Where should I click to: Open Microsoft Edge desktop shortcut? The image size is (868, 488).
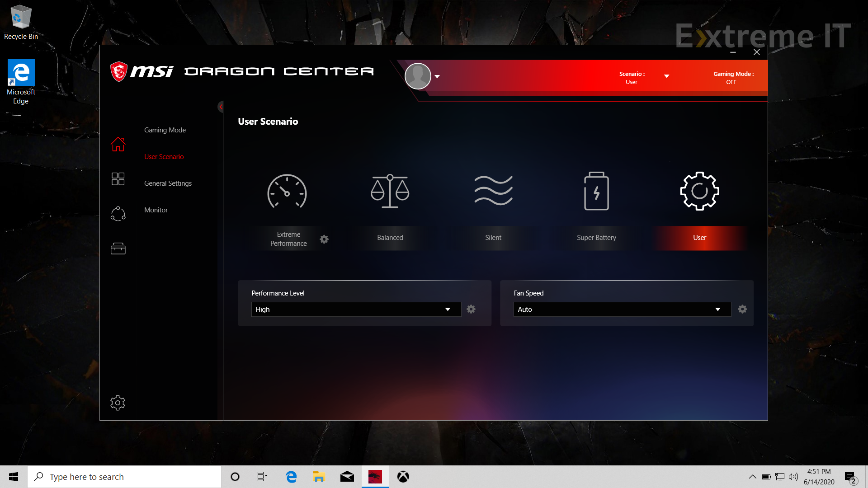click(x=21, y=82)
